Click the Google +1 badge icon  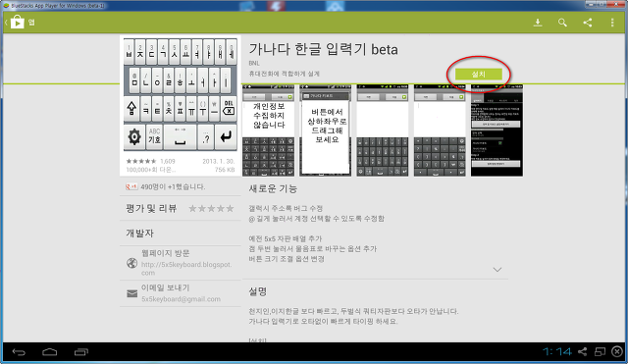coord(131,186)
